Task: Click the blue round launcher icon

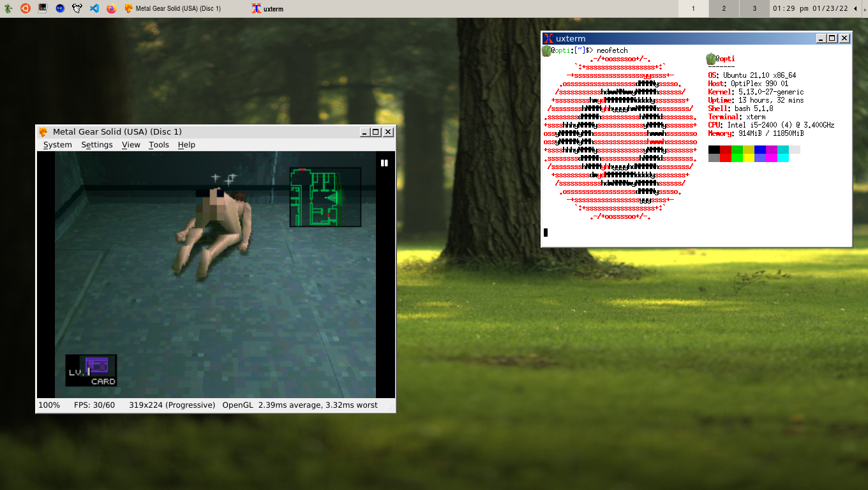Action: click(59, 8)
